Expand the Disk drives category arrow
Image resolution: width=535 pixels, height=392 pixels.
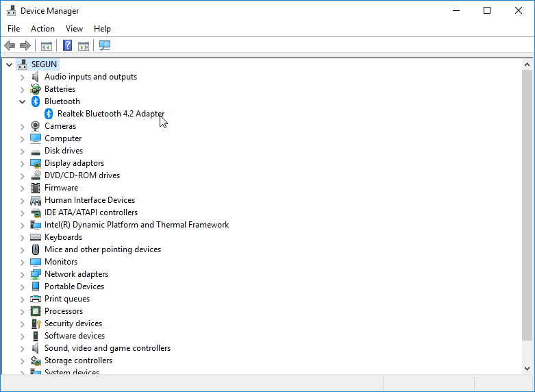click(x=22, y=151)
